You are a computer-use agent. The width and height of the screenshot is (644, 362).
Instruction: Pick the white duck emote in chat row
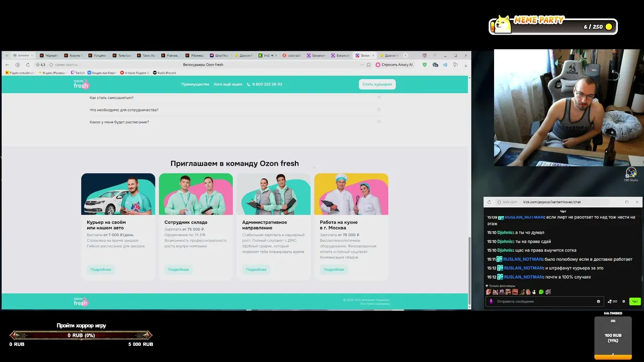(534, 292)
